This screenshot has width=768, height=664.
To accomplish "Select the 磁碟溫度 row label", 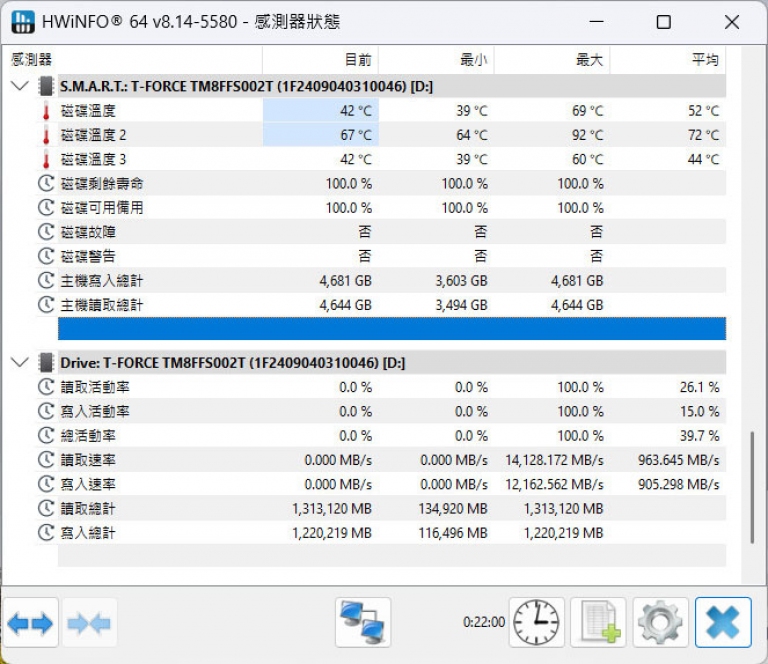I will pyautogui.click(x=88, y=111).
